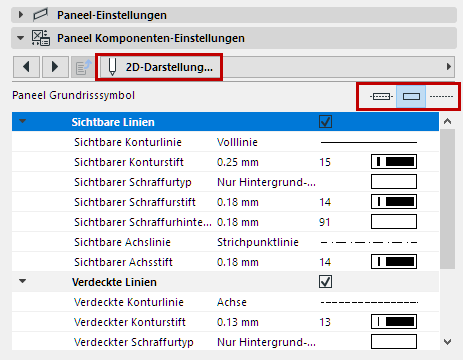Open Strichpunktlinie line type for Sichtbare Achslinie
463x360 pixels.
pyautogui.click(x=258, y=242)
